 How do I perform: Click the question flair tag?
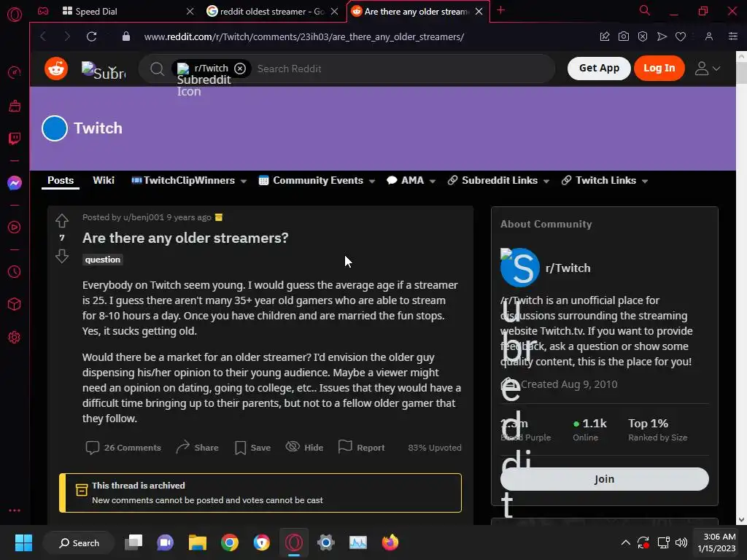click(102, 260)
